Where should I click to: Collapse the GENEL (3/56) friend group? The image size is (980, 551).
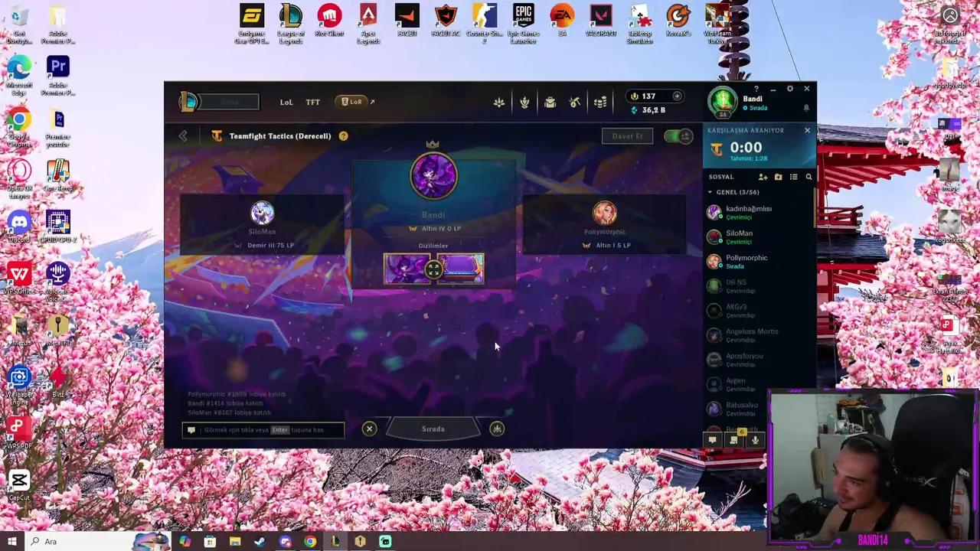733,192
